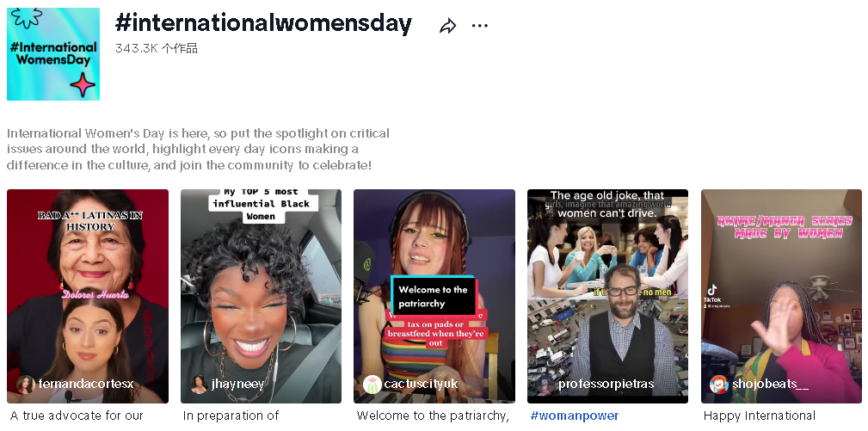This screenshot has height=431, width=868.
Task: Click cactuscityuk cactus avatar icon
Action: click(372, 384)
